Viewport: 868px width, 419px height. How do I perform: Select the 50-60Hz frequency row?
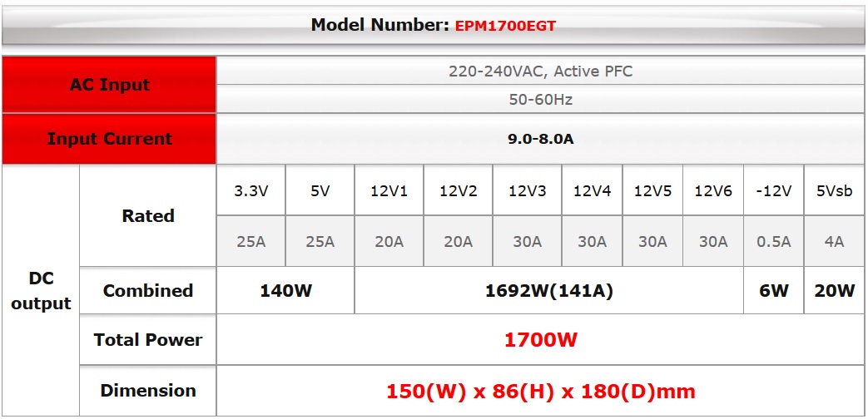click(540, 100)
